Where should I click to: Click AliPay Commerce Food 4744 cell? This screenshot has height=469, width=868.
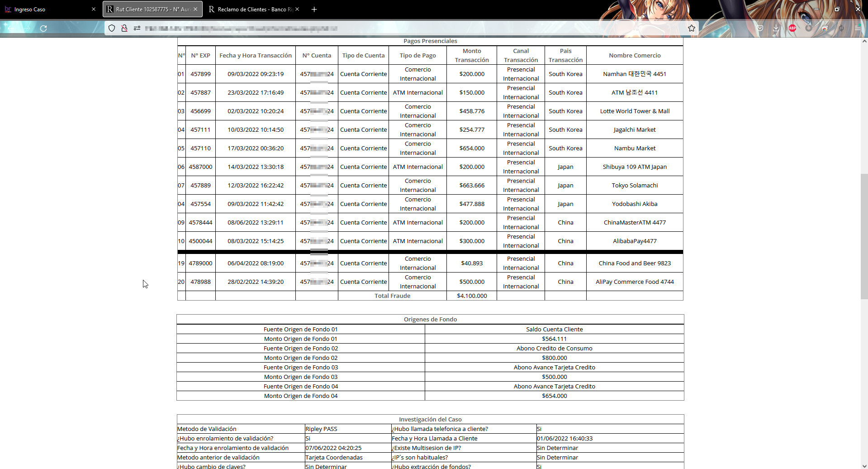click(x=635, y=282)
